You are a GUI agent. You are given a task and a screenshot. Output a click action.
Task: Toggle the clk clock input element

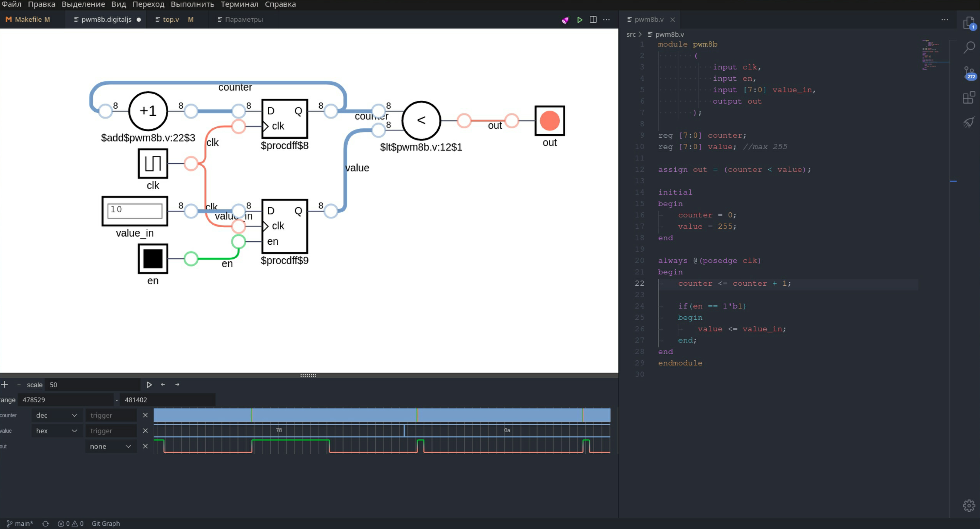tap(153, 164)
